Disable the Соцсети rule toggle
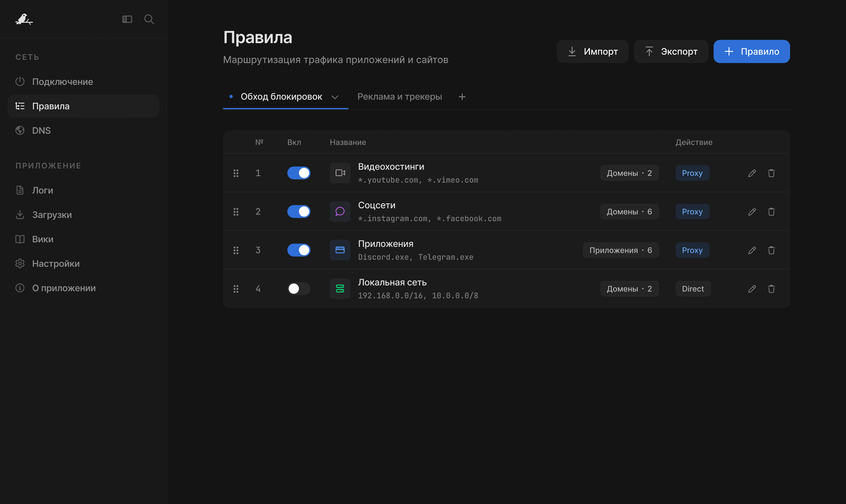The image size is (846, 504). (299, 212)
